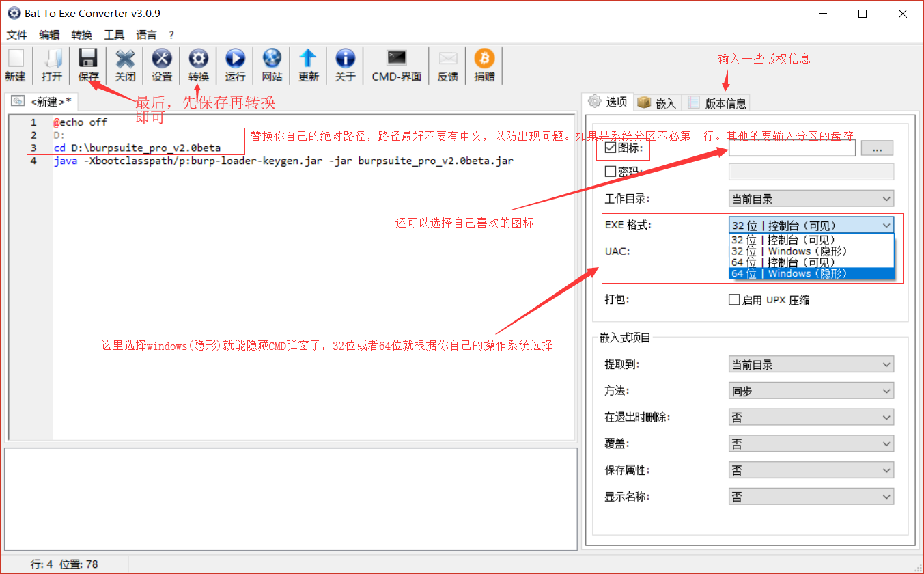924x574 pixels.
Task: Open the 工具 (Tools) menu
Action: (x=114, y=35)
